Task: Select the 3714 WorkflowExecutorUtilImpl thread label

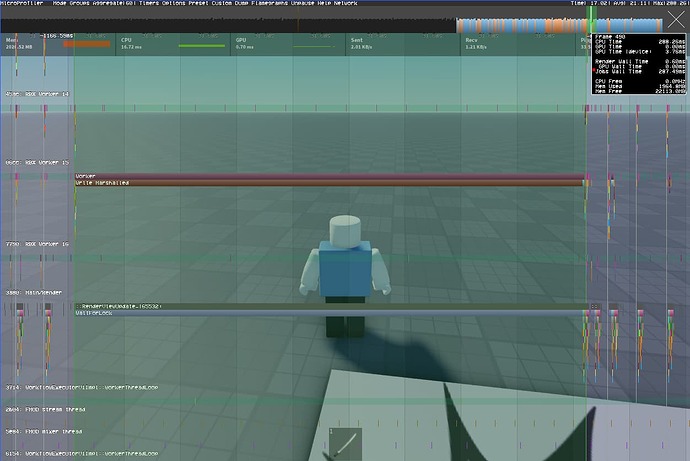Action: click(x=82, y=388)
